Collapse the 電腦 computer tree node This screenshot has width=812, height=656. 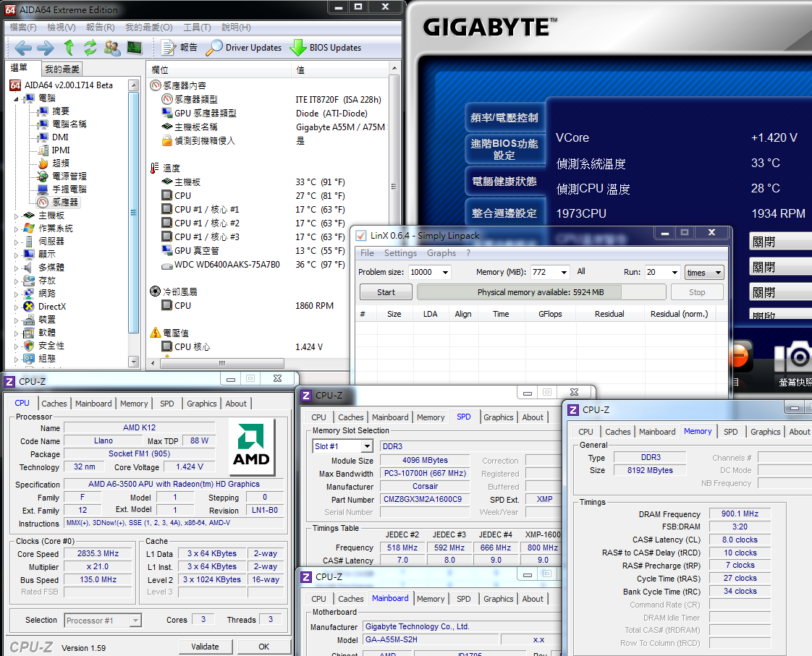pos(16,98)
